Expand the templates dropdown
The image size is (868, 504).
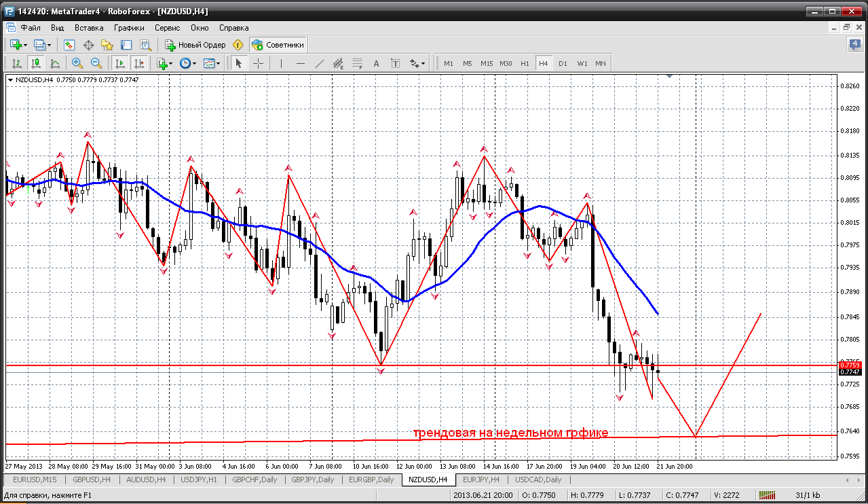(x=219, y=63)
